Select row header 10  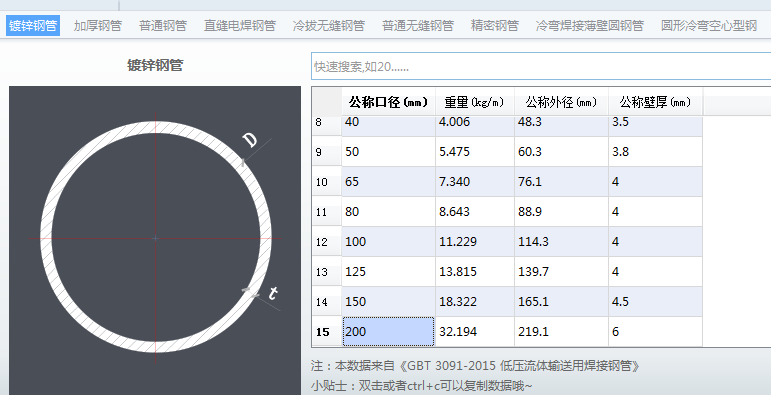click(327, 182)
